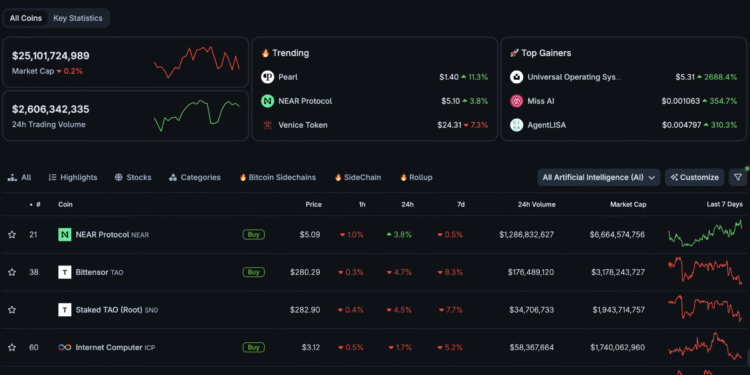Click the NEAR Protocol logo in the table
The height and width of the screenshot is (375, 750).
65,234
